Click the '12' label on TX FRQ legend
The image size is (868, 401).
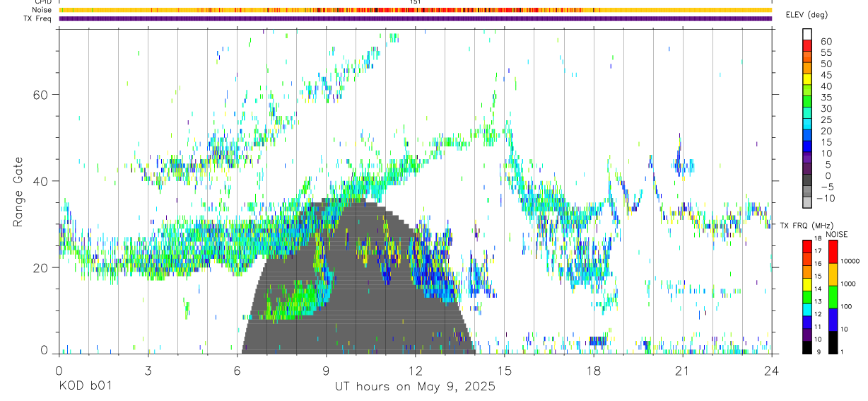pyautogui.click(x=818, y=314)
